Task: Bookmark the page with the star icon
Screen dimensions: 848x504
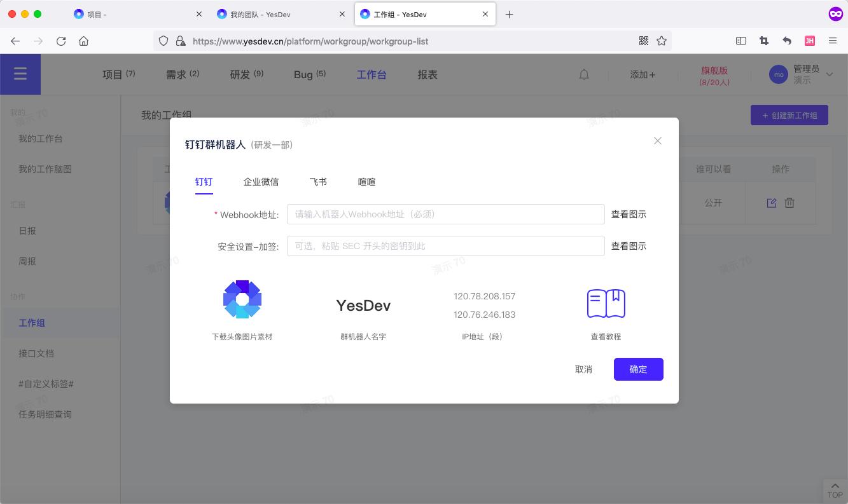Action: (x=662, y=41)
